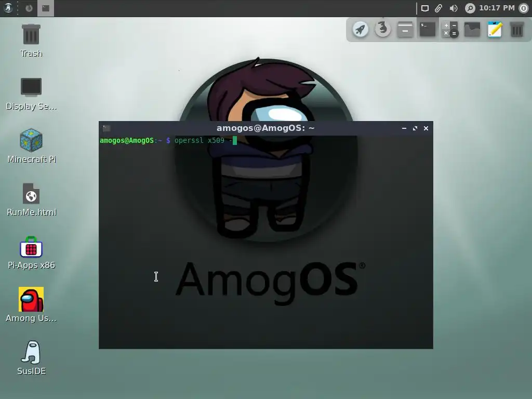Open Firefox from the dock
This screenshot has width=532, height=399.
click(x=383, y=29)
